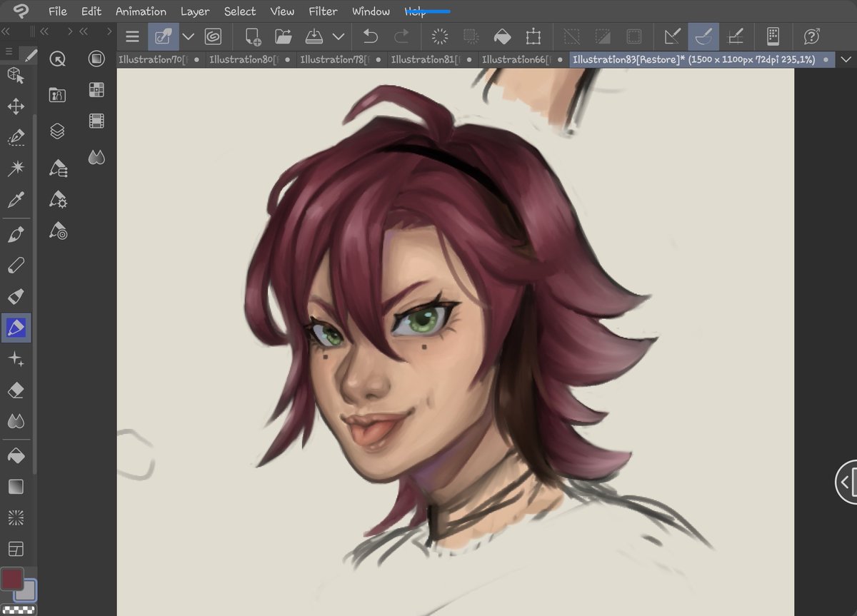Select the maroon main color swatch
The image size is (857, 616).
pyautogui.click(x=12, y=578)
